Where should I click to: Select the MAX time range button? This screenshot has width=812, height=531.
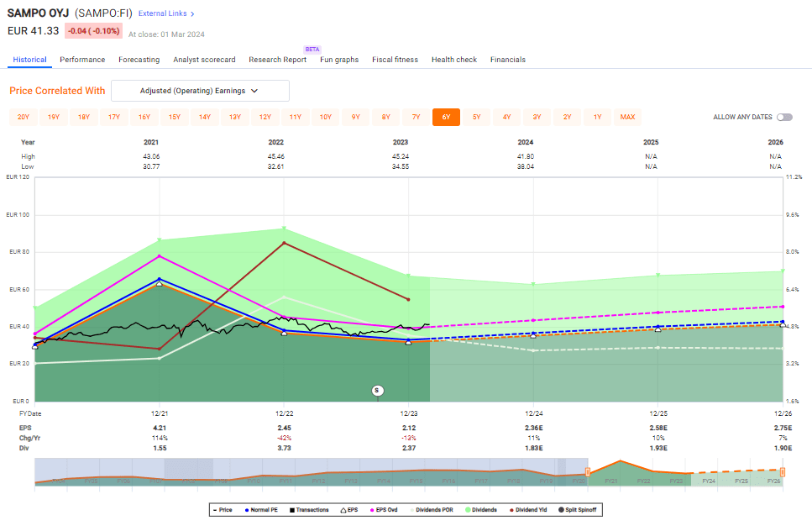627,118
